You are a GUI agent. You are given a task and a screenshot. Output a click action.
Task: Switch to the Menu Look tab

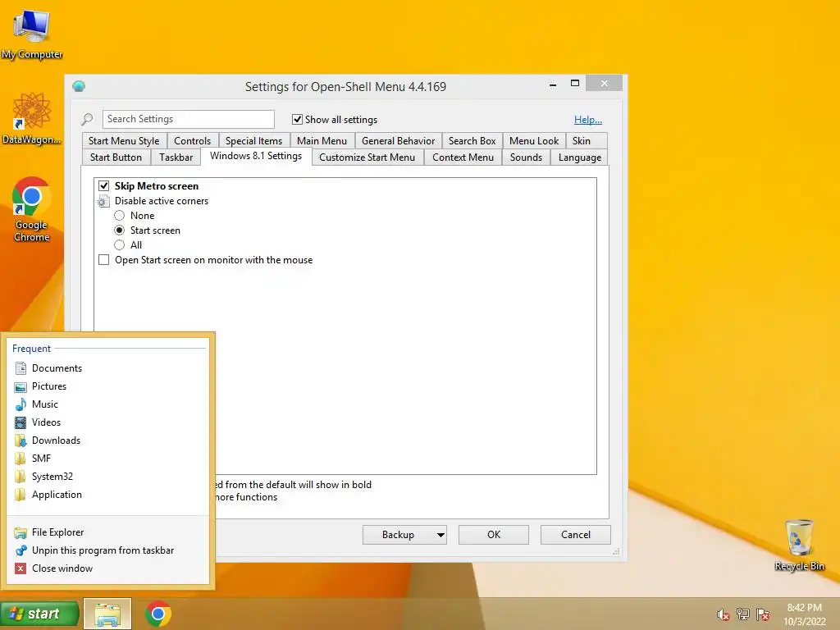(534, 141)
